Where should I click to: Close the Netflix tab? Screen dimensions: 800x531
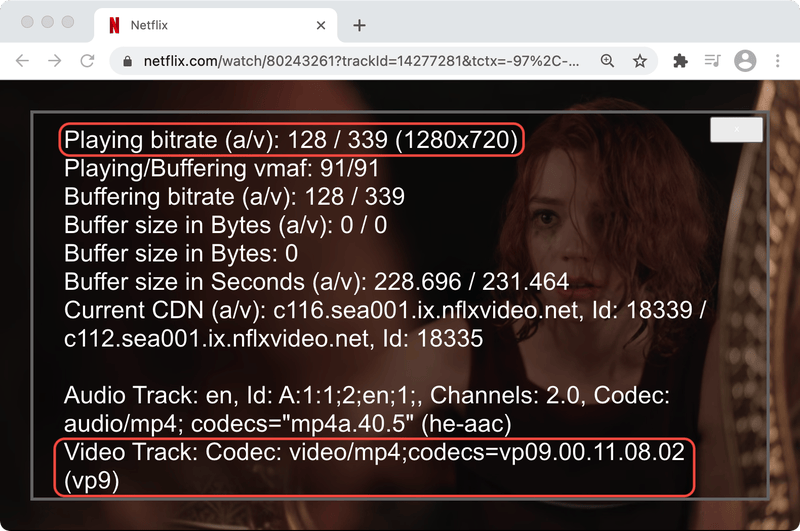pyautogui.click(x=321, y=25)
